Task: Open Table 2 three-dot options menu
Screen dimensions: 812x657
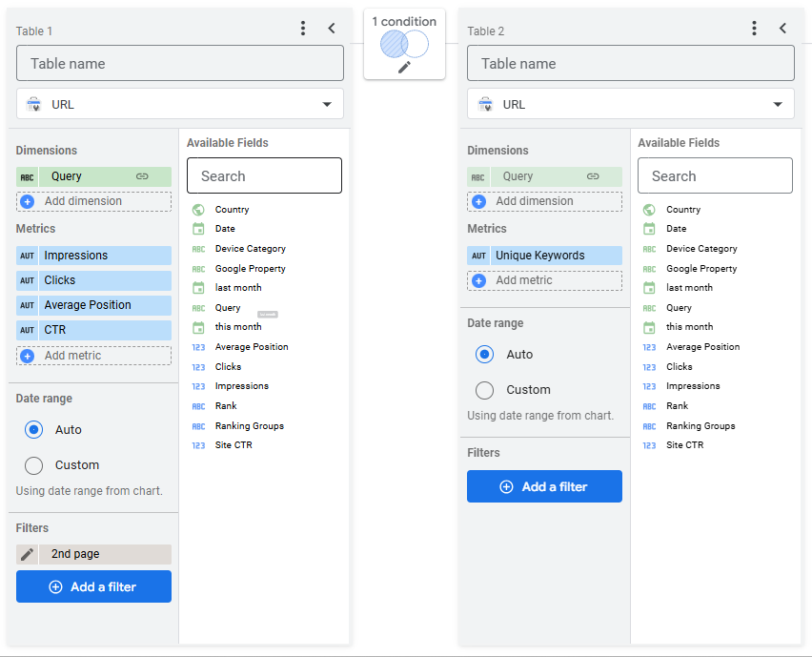Action: click(x=754, y=29)
